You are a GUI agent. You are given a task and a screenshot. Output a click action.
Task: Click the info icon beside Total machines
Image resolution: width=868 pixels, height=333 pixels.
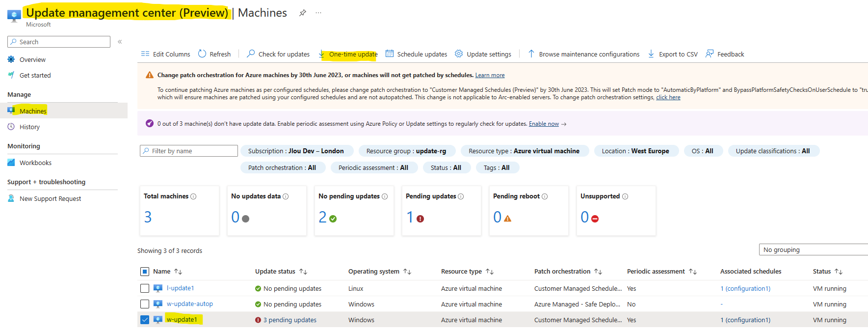(193, 196)
